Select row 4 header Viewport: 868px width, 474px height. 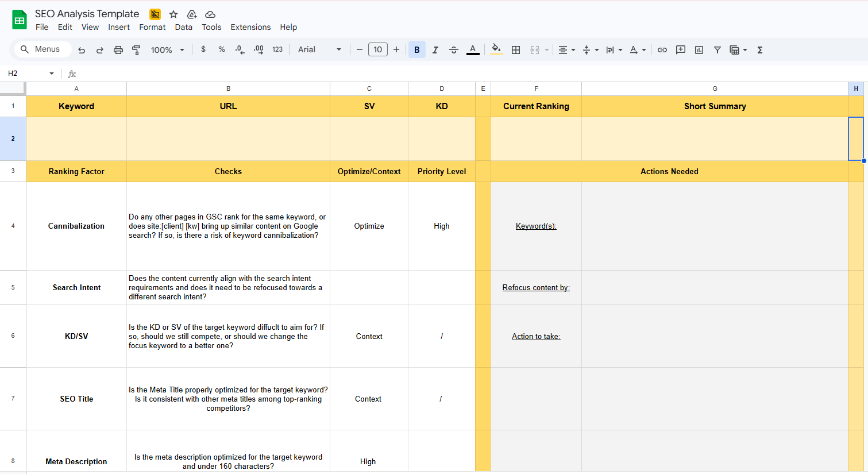[x=13, y=226]
